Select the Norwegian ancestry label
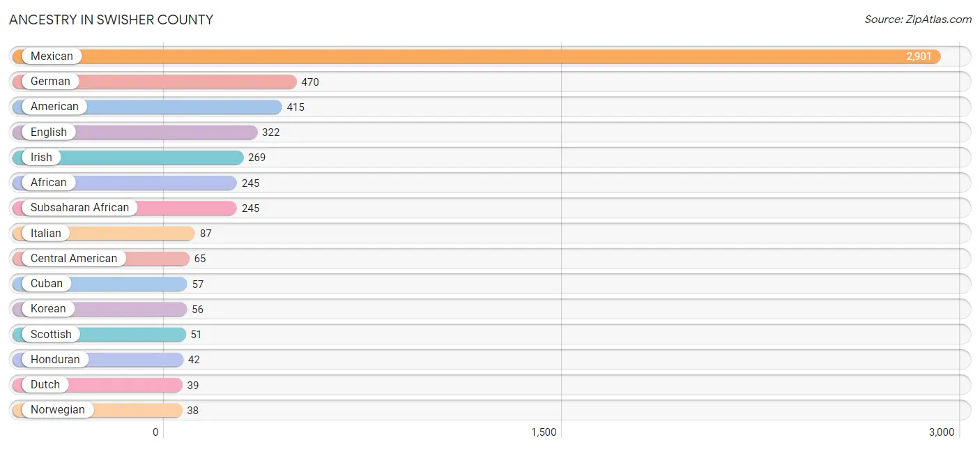The height and width of the screenshot is (449, 980). pyautogui.click(x=58, y=410)
